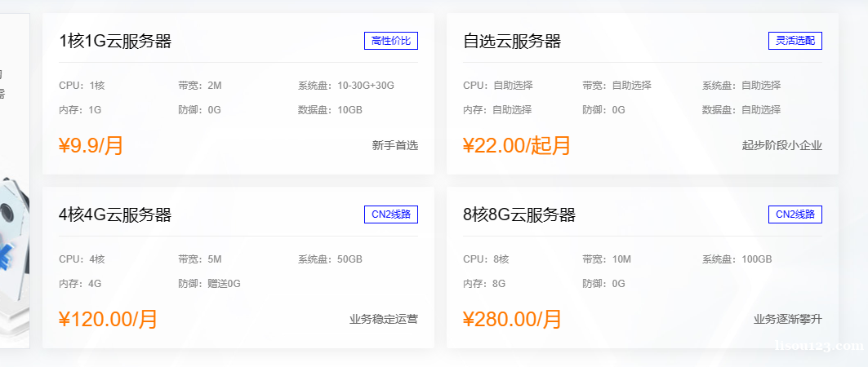Screen dimensions: 868x367
Task: Click the 灵活选配 tag badge
Action: click(x=795, y=41)
